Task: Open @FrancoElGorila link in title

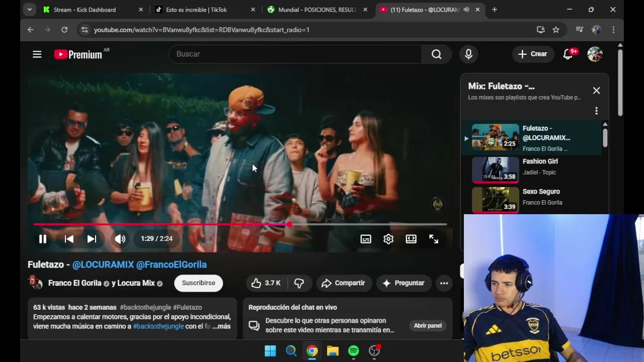Action: (172, 264)
